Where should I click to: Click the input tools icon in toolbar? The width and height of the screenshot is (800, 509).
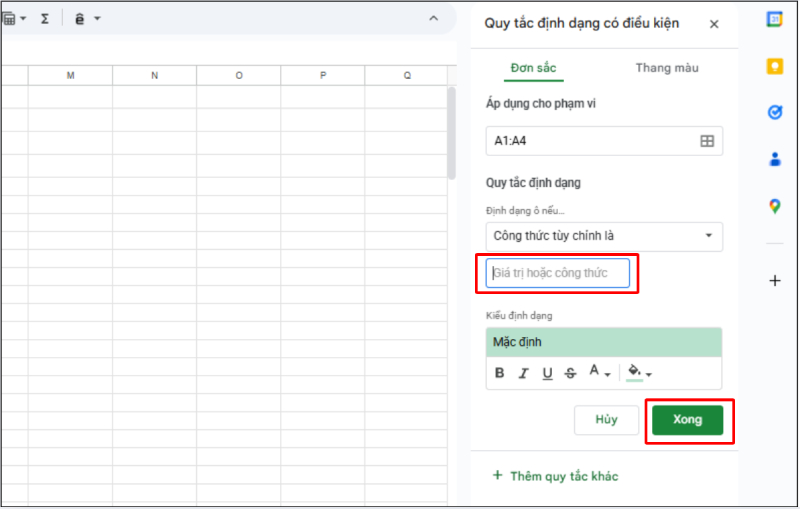80,19
